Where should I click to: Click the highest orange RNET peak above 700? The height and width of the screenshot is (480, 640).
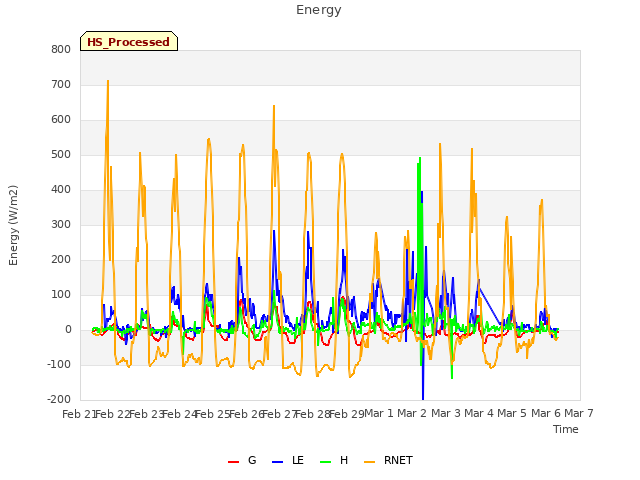pos(108,82)
